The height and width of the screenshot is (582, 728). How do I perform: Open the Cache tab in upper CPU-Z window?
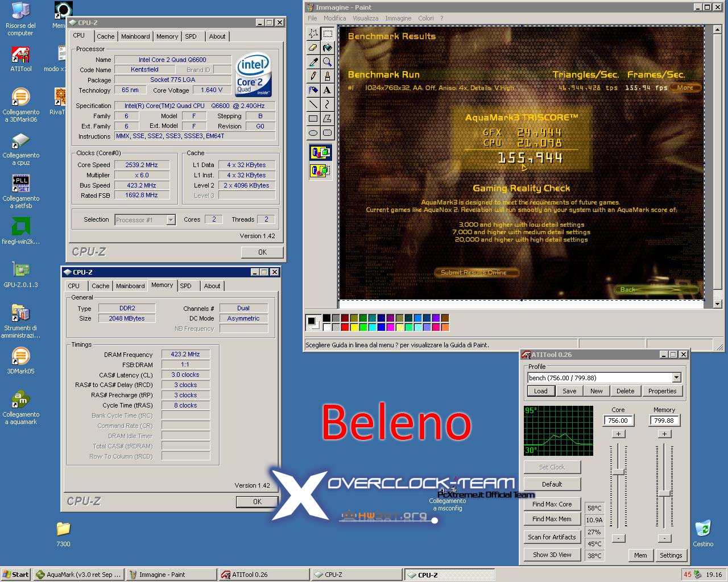click(105, 36)
